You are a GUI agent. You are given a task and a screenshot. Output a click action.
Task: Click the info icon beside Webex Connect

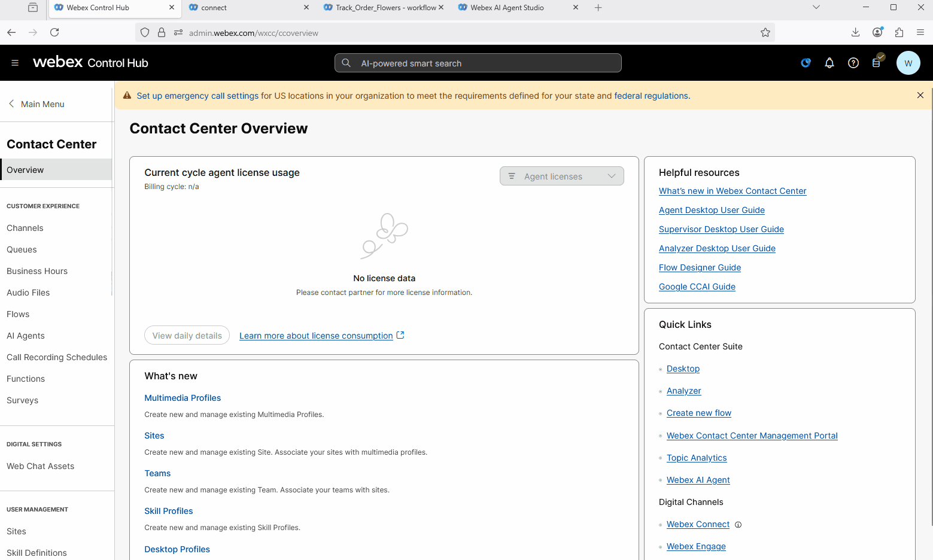pyautogui.click(x=738, y=525)
